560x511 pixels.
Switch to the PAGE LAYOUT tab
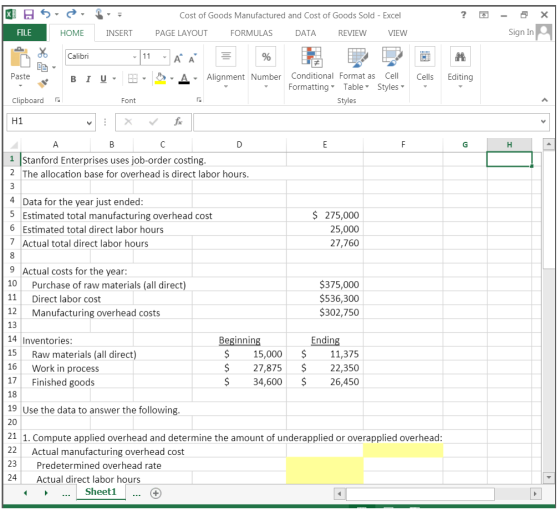181,33
